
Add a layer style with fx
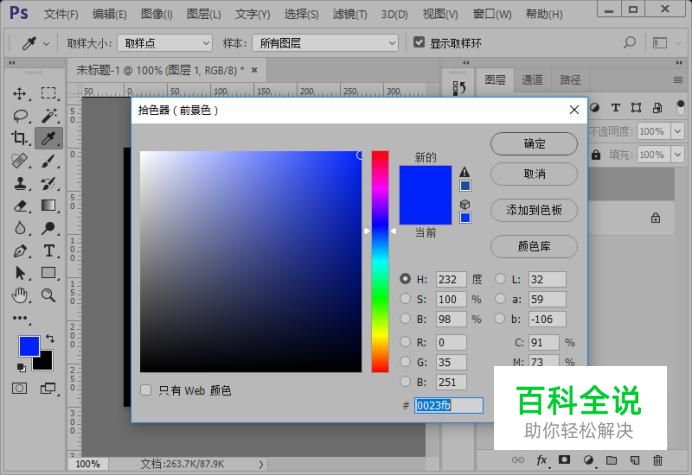(542, 460)
